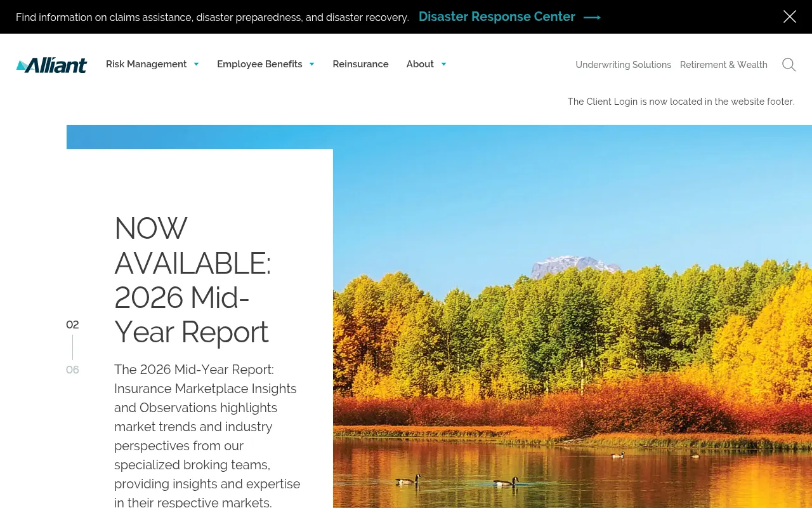Click the autumn lake hero image
Viewport: 812px width, 508px height.
572,317
